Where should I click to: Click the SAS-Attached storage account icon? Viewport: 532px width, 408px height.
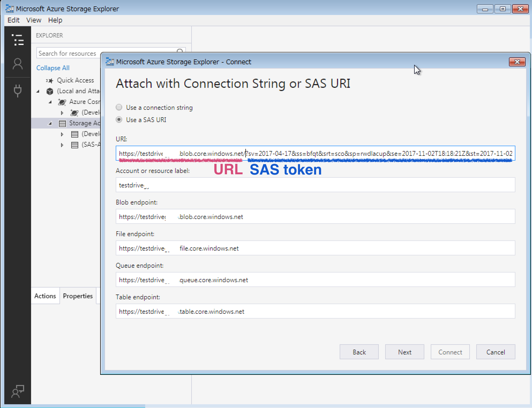click(74, 145)
